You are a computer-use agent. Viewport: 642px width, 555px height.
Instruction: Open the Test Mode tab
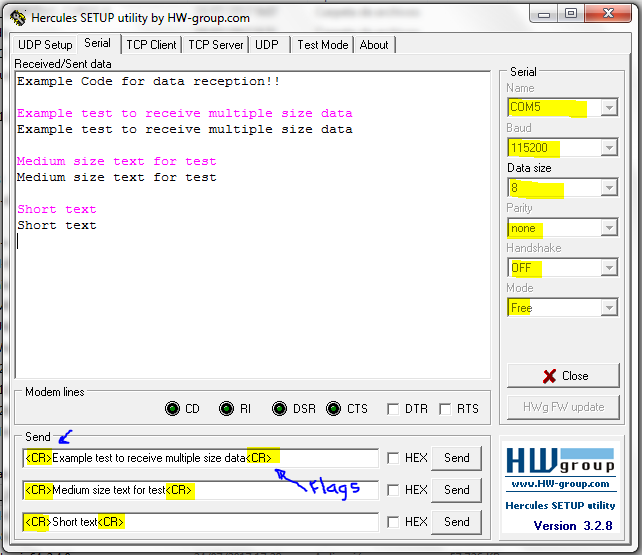pyautogui.click(x=323, y=45)
